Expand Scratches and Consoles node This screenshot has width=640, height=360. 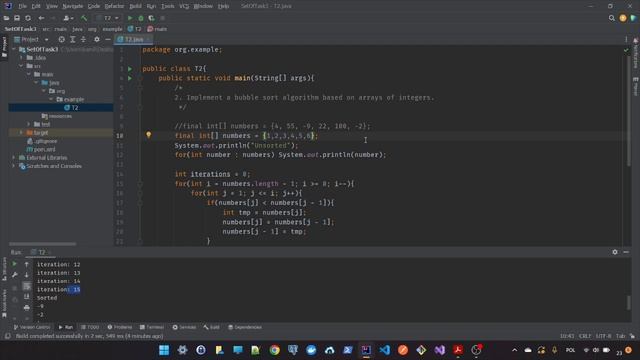(x=14, y=166)
